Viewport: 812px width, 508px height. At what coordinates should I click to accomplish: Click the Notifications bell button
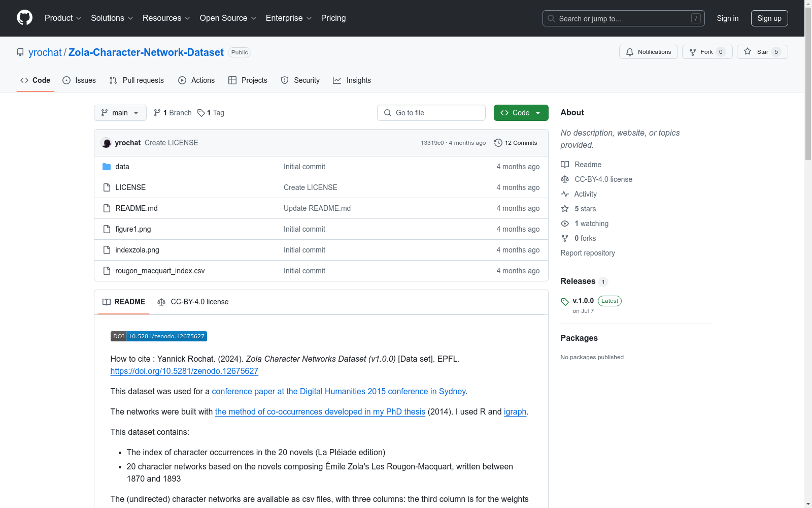pyautogui.click(x=648, y=52)
